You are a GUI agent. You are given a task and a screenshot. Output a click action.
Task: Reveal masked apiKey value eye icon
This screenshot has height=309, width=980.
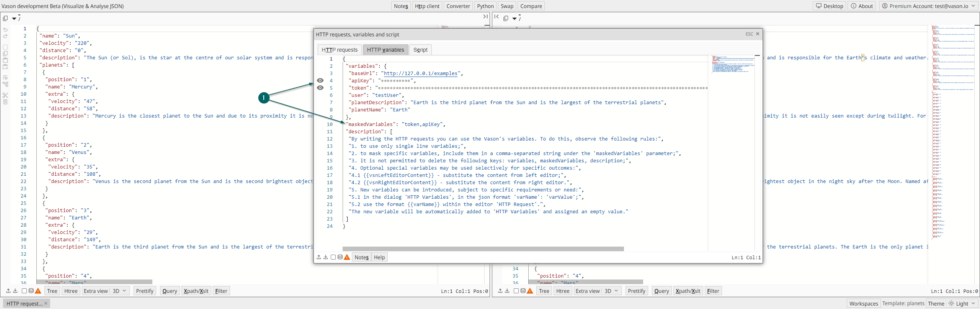[x=320, y=80]
